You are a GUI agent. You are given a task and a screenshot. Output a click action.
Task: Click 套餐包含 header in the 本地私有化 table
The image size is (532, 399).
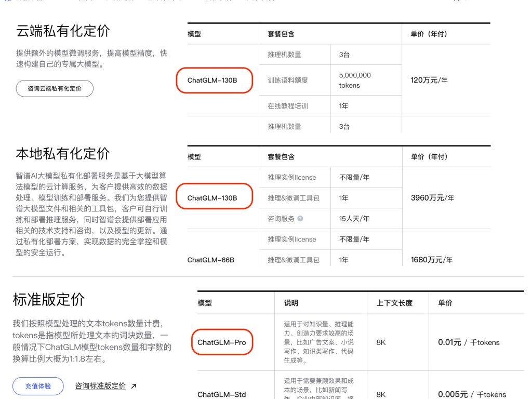(281, 157)
